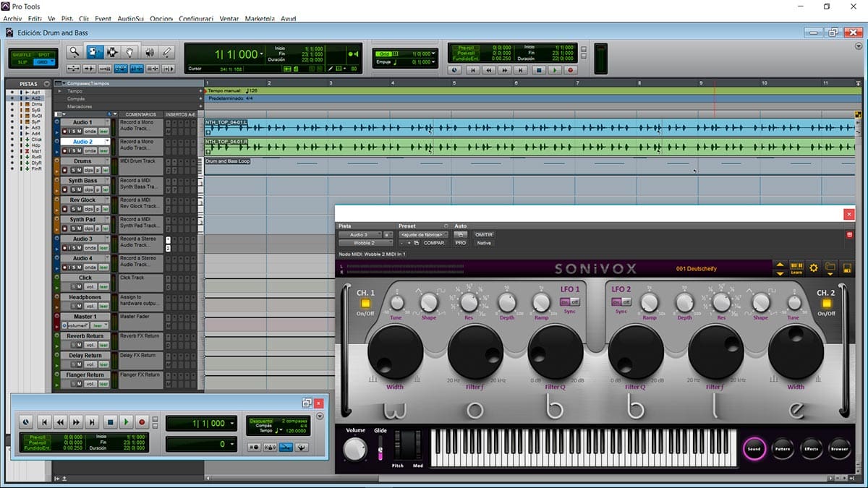The height and width of the screenshot is (488, 868).
Task: Solo the Audio 3 track
Action: point(72,248)
